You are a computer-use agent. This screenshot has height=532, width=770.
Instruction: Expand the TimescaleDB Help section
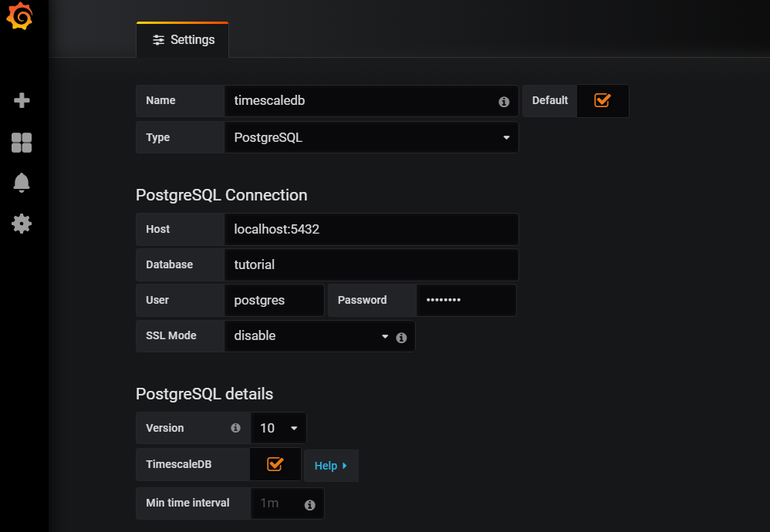[332, 465]
